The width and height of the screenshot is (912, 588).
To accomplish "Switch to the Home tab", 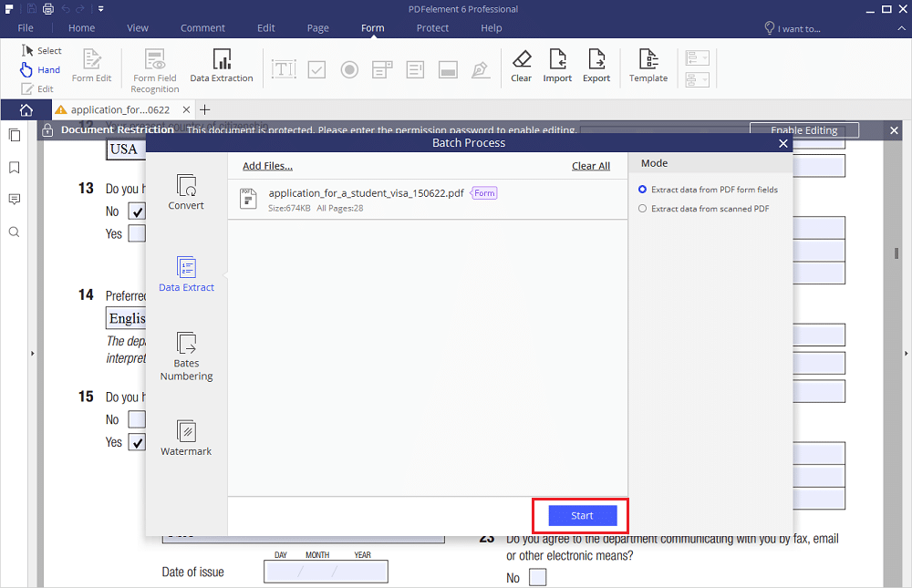I will (x=81, y=28).
